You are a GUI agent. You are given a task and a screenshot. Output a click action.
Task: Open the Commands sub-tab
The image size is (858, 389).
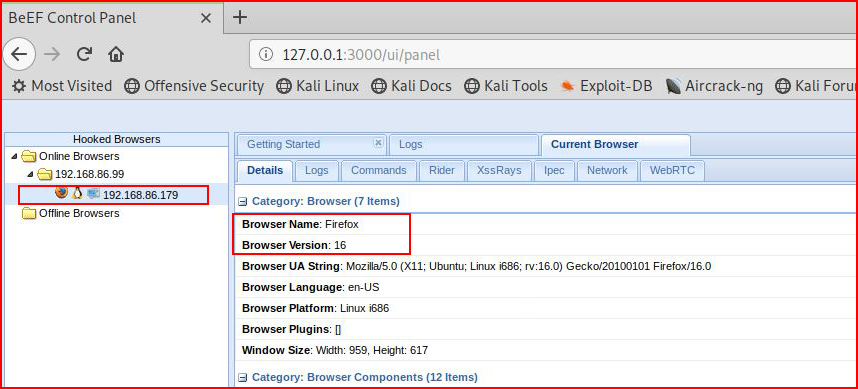click(x=379, y=170)
